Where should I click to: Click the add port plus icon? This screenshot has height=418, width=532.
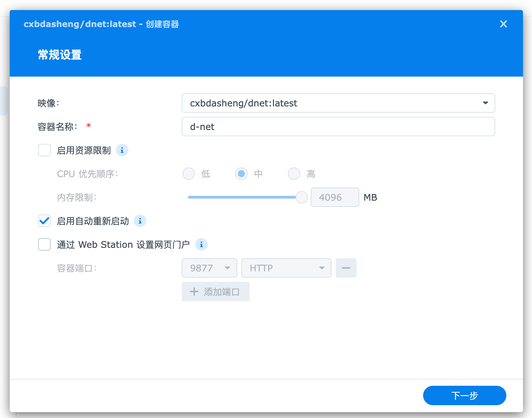point(194,291)
